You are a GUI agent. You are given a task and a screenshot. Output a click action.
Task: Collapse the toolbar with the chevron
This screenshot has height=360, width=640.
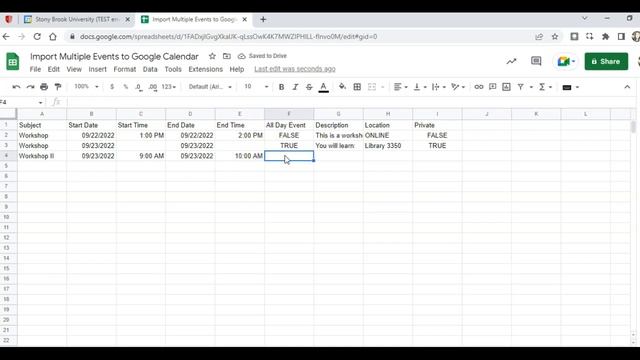tap(627, 87)
